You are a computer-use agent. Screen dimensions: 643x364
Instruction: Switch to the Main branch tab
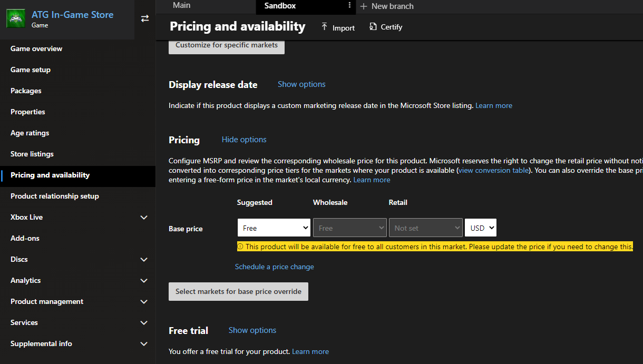tap(181, 5)
